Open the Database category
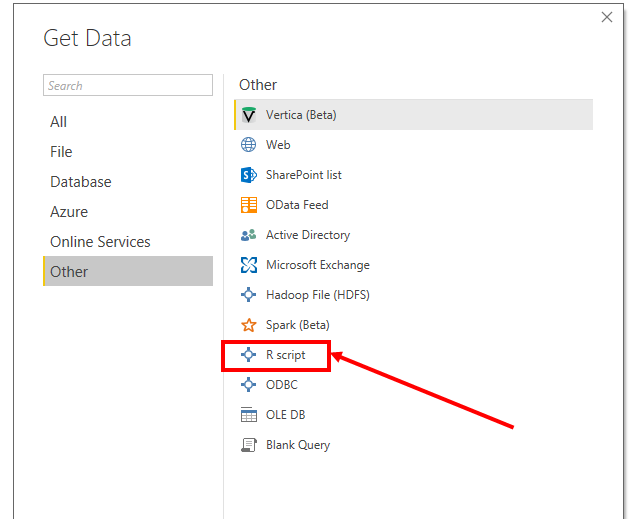This screenshot has height=519, width=637. coord(81,182)
